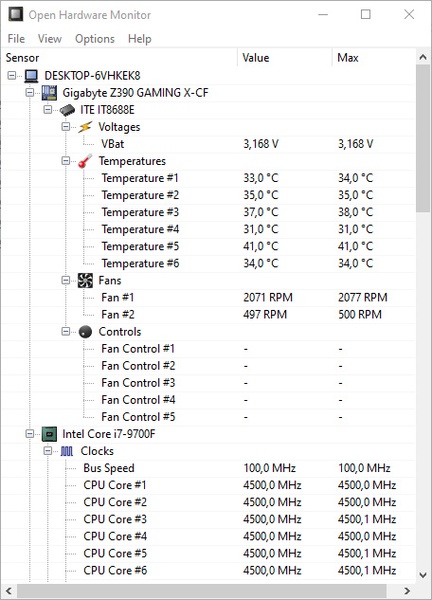Click the Open Hardware Monitor title bar icon
The width and height of the screenshot is (432, 600).
pos(15,15)
